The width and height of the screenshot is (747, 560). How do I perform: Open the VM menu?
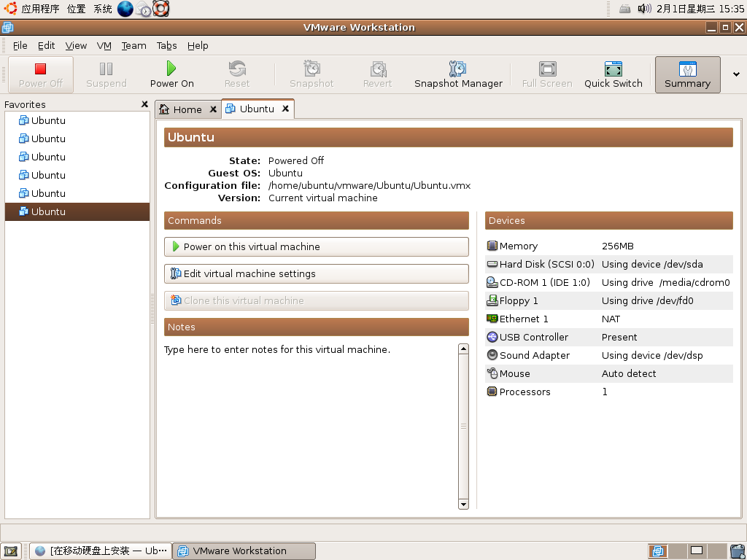pos(104,46)
